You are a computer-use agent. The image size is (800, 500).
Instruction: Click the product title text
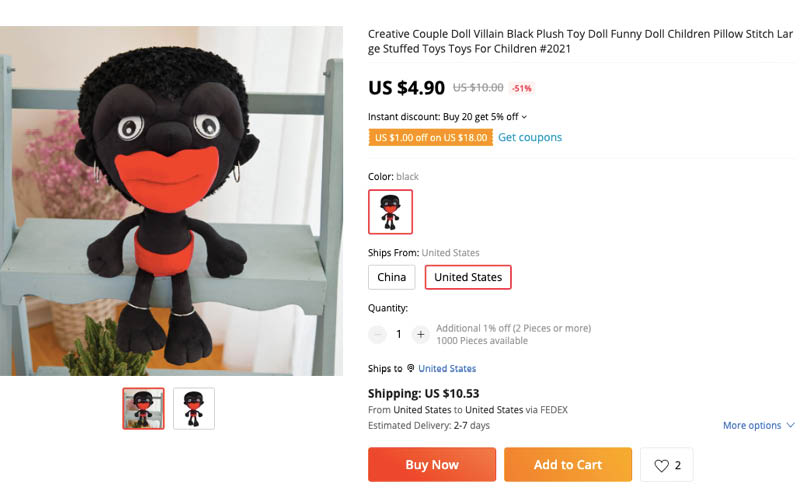click(x=580, y=41)
